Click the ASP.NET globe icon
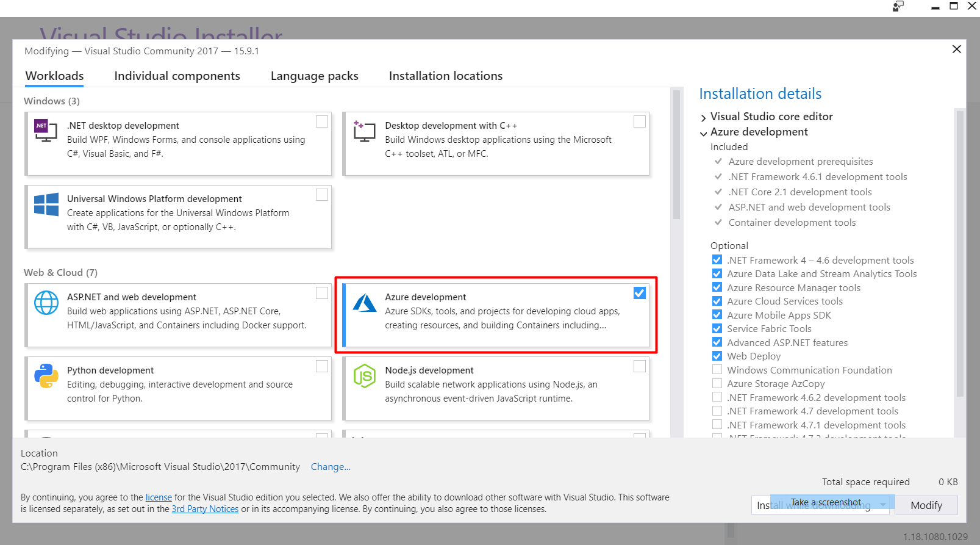Viewport: 980px width, 545px height. pyautogui.click(x=46, y=303)
